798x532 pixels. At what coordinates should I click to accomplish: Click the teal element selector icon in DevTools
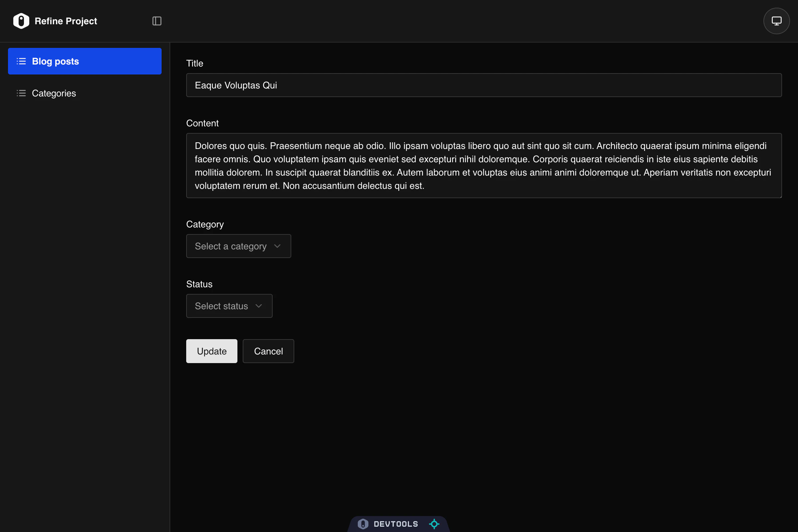[x=434, y=524]
